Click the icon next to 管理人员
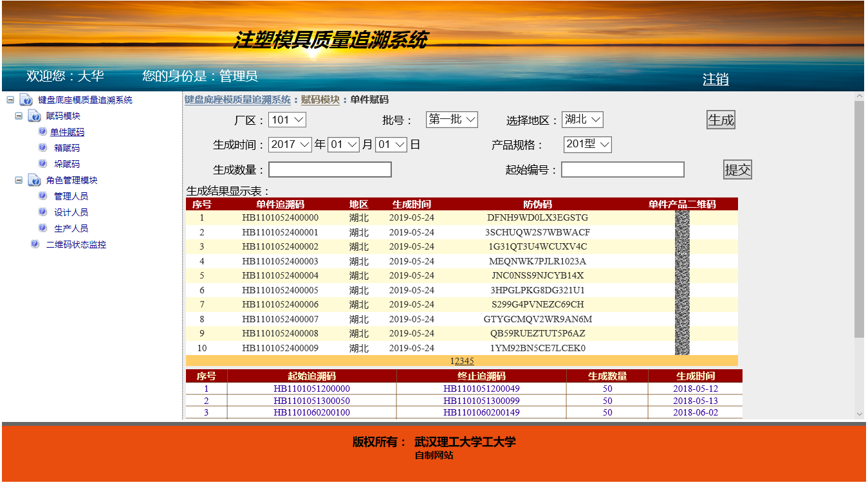 tap(42, 196)
